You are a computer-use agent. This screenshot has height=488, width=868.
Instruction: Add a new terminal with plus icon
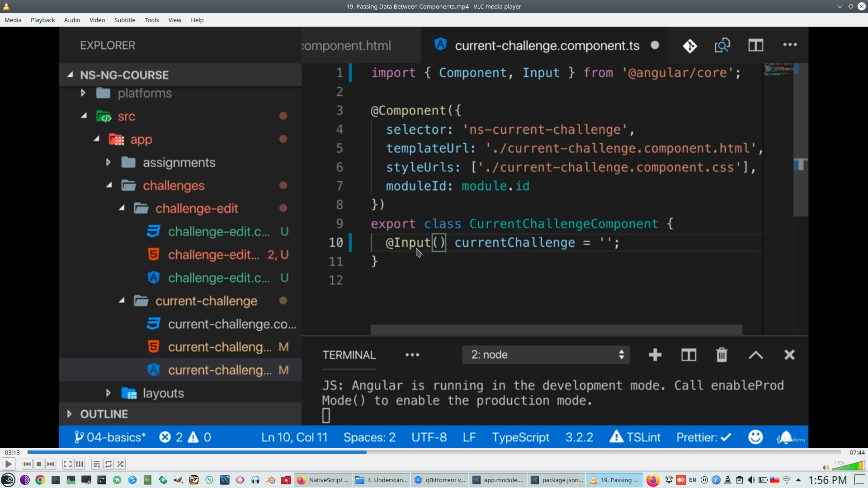pyautogui.click(x=655, y=355)
